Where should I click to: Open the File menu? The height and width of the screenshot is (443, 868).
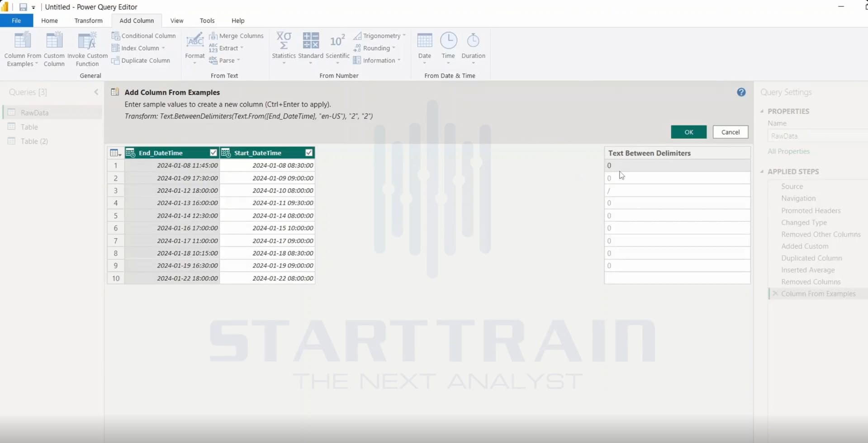[16, 21]
